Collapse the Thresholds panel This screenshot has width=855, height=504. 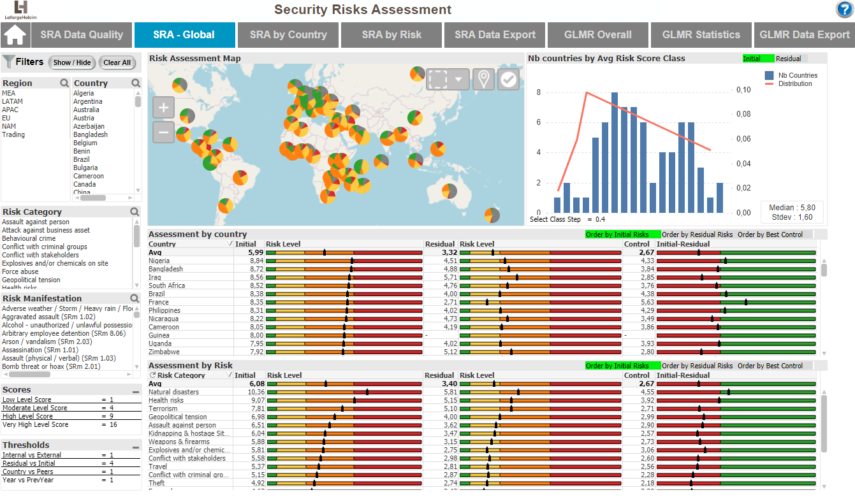(136, 447)
